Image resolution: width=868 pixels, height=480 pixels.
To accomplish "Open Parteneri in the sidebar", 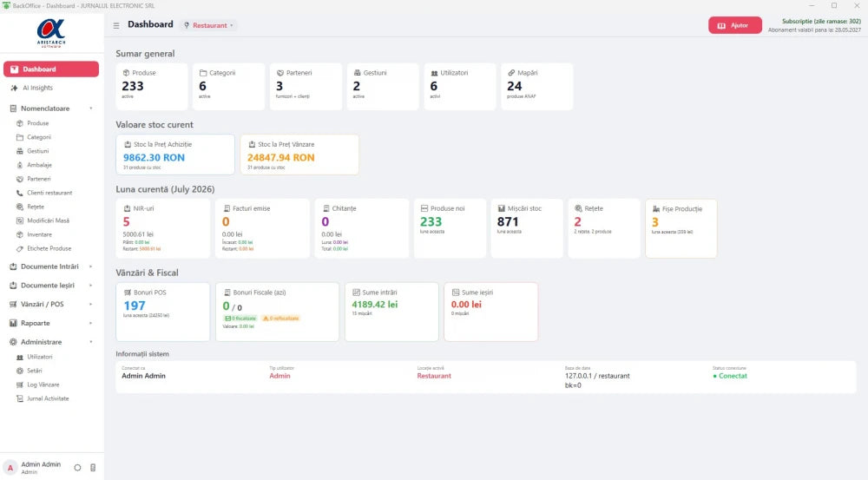I will [x=39, y=179].
